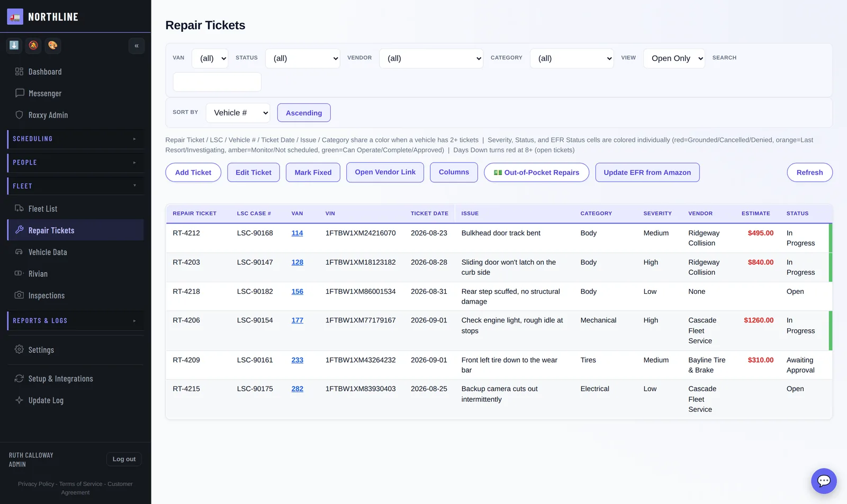Expand the Reports & Logs section

(x=76, y=321)
